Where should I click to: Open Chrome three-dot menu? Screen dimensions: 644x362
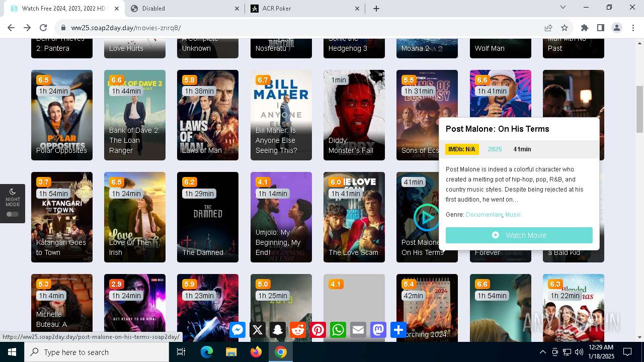point(633,28)
